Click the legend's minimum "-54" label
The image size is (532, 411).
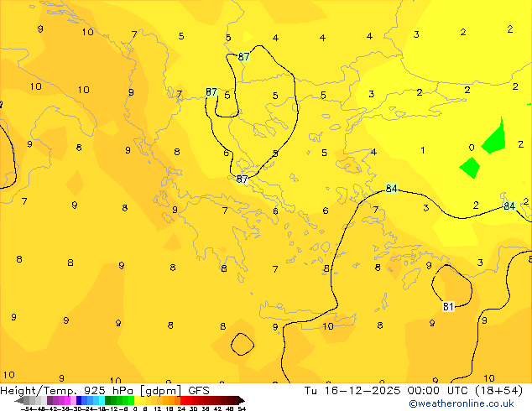pos(27,408)
